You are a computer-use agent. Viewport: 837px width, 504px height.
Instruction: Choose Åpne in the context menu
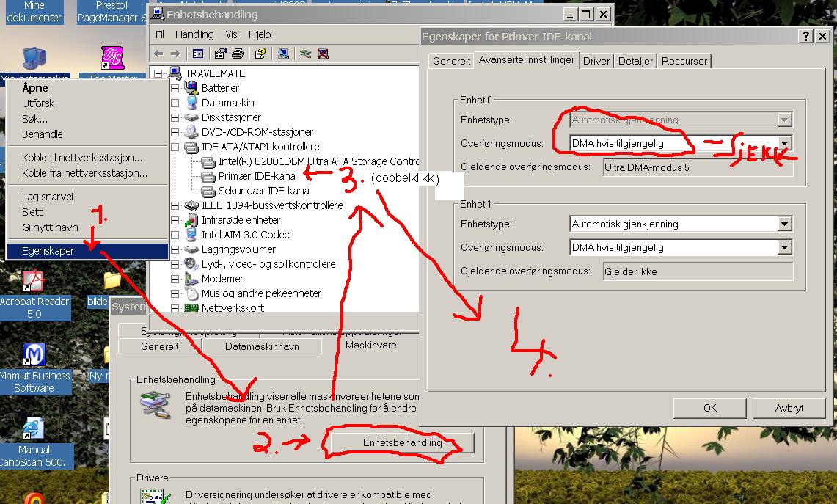[x=87, y=88]
